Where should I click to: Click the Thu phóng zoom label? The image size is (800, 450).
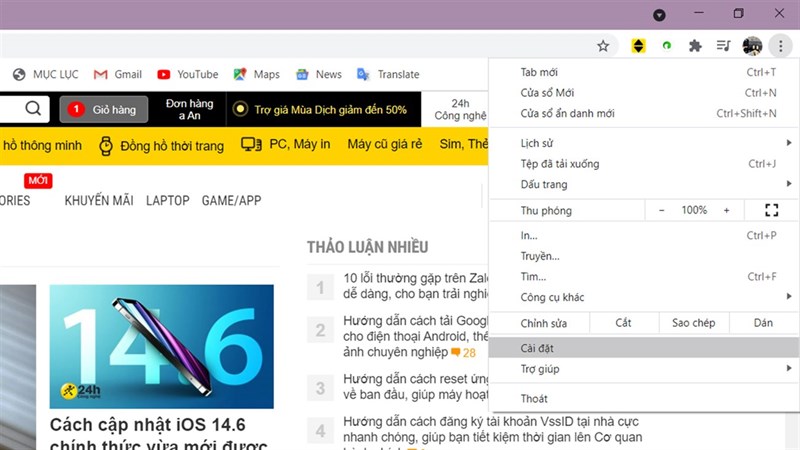tap(546, 210)
